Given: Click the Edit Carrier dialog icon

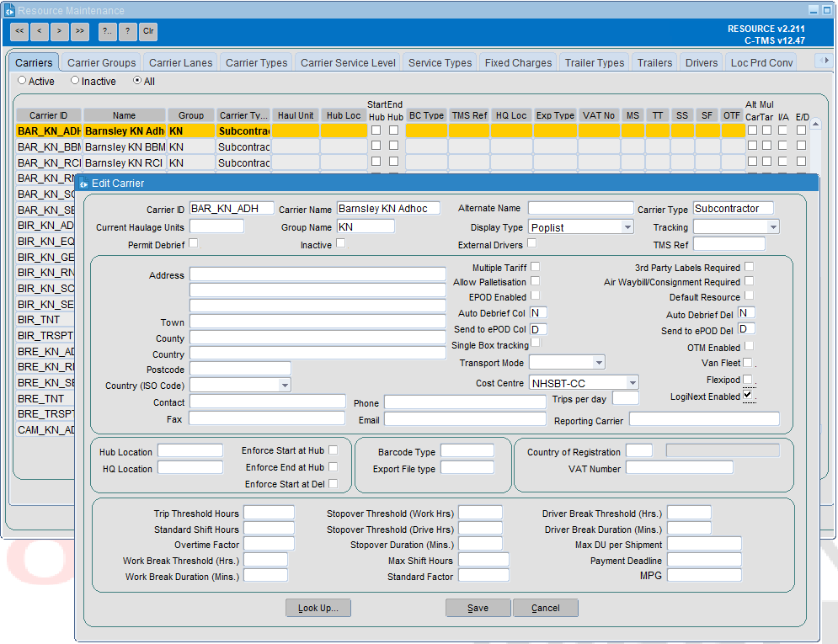Looking at the screenshot, I should pyautogui.click(x=83, y=184).
